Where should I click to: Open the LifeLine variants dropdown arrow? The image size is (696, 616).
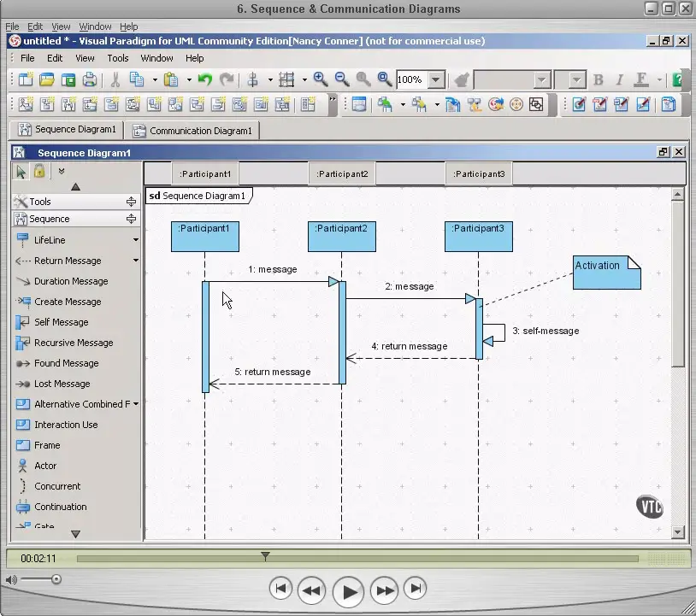pos(136,240)
